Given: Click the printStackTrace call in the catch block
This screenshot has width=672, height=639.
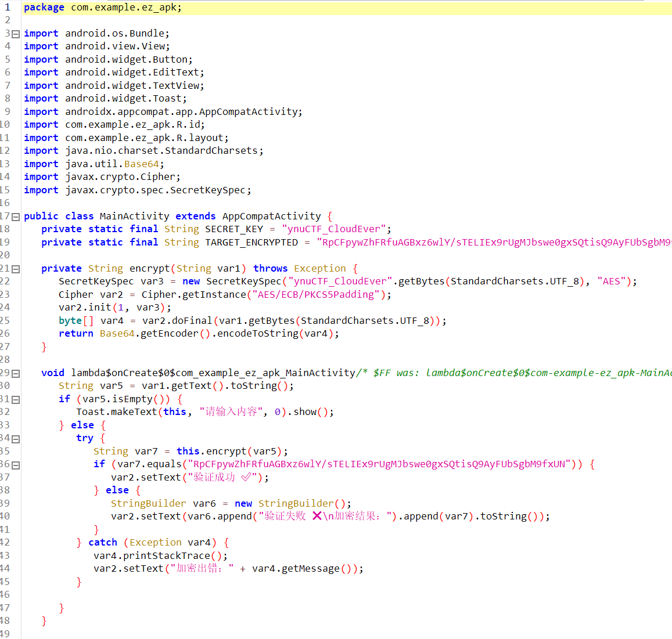Looking at the screenshot, I should 167,556.
